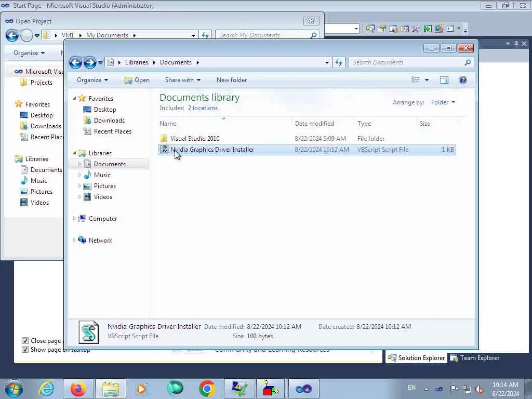Switch to the Solution Explorer tab
This screenshot has width=532, height=399.
[x=416, y=358]
